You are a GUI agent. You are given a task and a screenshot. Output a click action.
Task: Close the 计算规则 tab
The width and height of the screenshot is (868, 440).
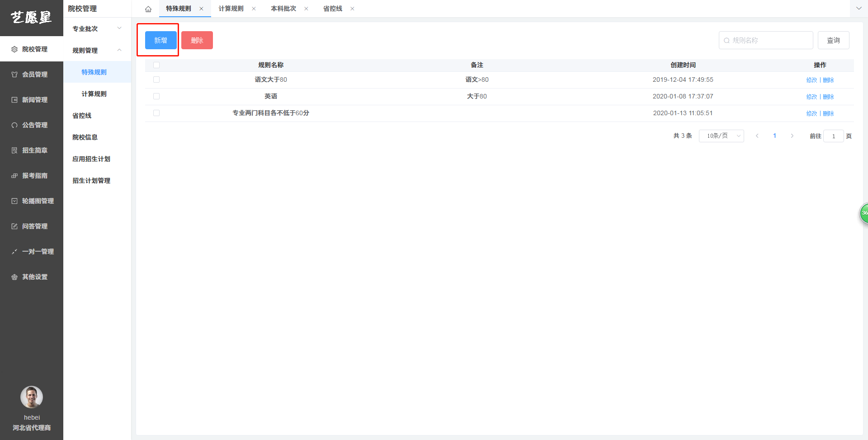(x=254, y=9)
